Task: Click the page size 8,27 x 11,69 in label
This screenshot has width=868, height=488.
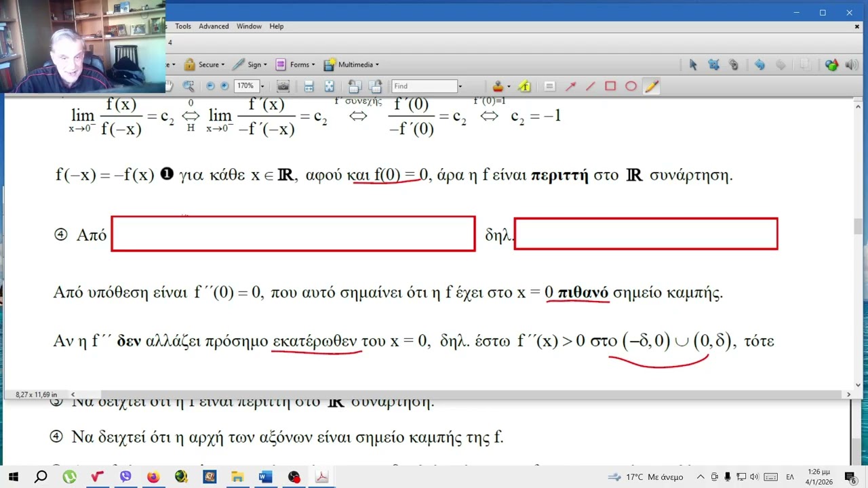Action: [x=36, y=394]
